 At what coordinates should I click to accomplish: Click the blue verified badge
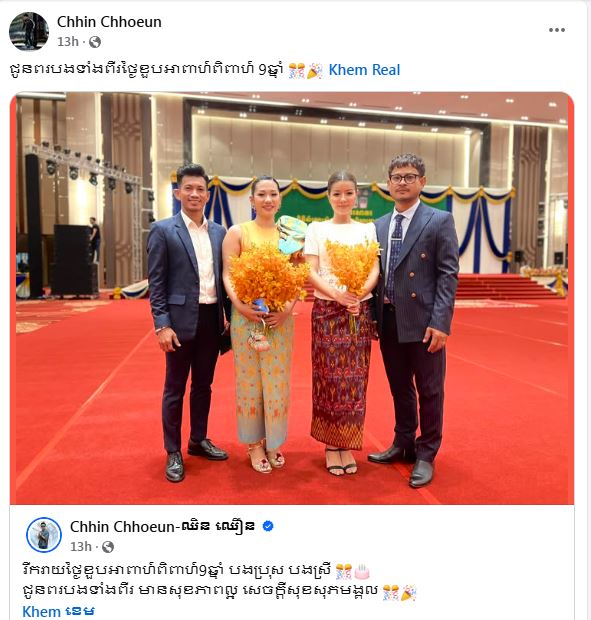pos(268,526)
